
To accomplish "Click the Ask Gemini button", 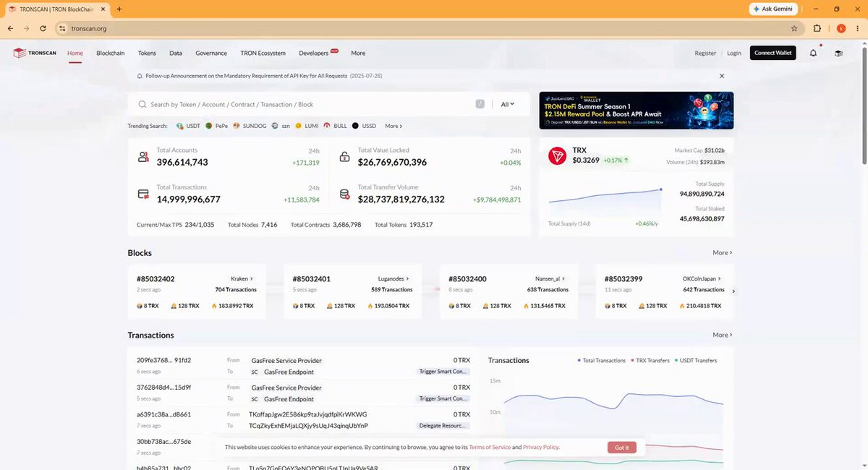I will click(773, 9).
